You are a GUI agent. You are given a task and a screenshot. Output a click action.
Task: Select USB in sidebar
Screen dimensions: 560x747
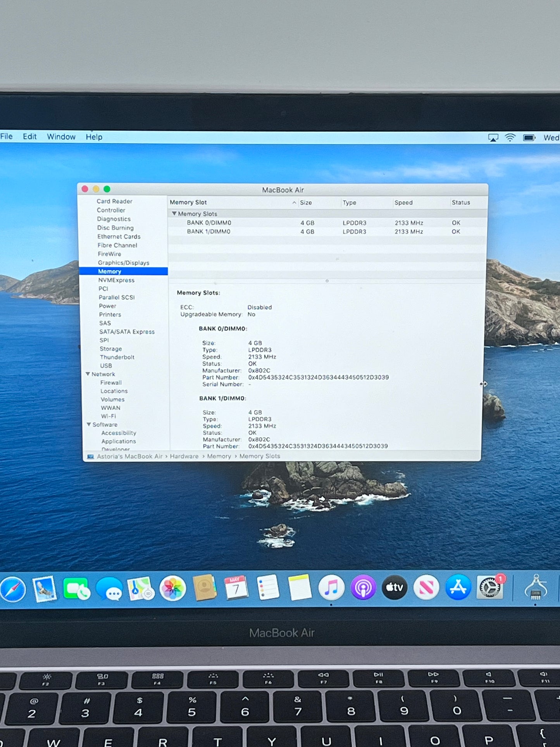[x=106, y=366]
